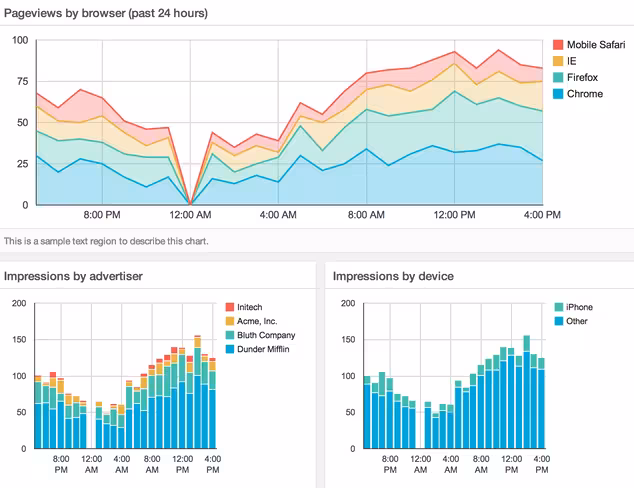634x488 pixels.
Task: Click the 4:00 PM label on pageviews axis
Action: coord(542,215)
